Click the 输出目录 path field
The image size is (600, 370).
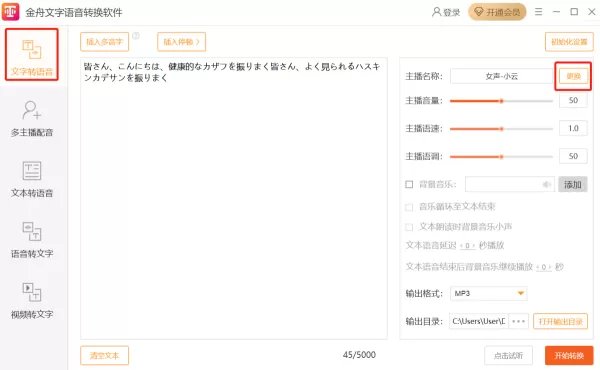(x=479, y=321)
